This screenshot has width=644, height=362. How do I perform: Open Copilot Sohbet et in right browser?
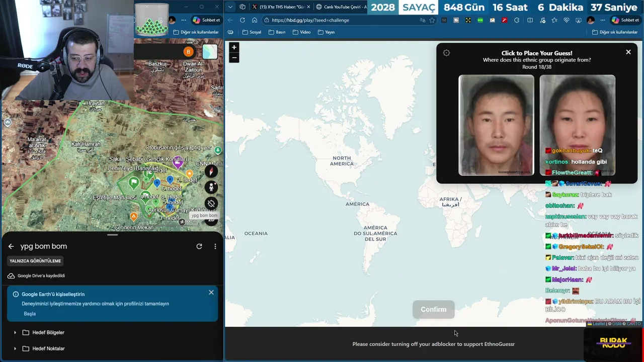pyautogui.click(x=624, y=20)
